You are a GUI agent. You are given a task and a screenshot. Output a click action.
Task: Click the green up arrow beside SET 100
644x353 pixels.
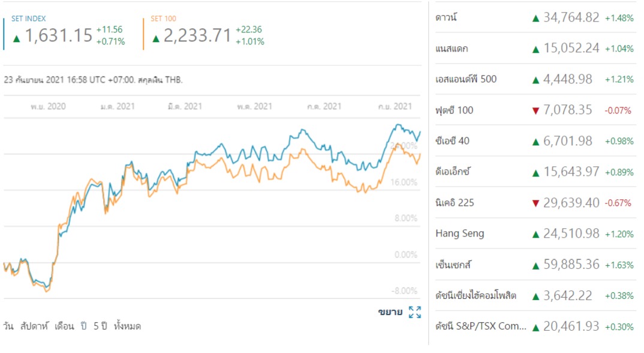coord(156,38)
